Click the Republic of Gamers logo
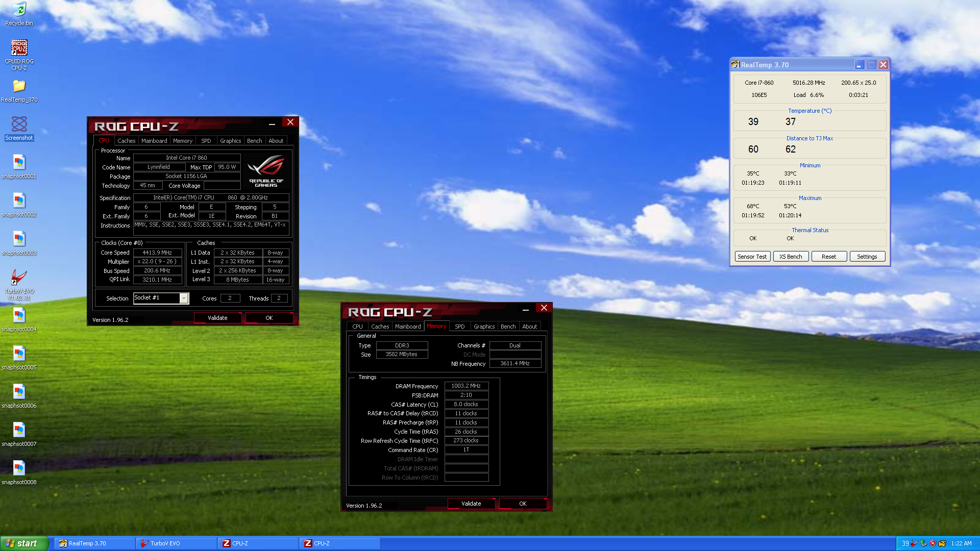The width and height of the screenshot is (980, 551). pyautogui.click(x=266, y=171)
